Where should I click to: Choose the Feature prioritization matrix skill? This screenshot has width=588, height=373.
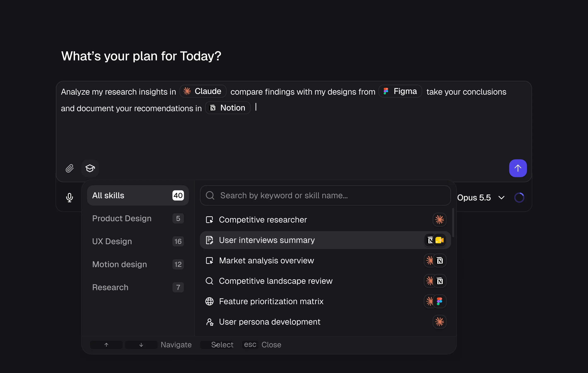click(x=325, y=301)
